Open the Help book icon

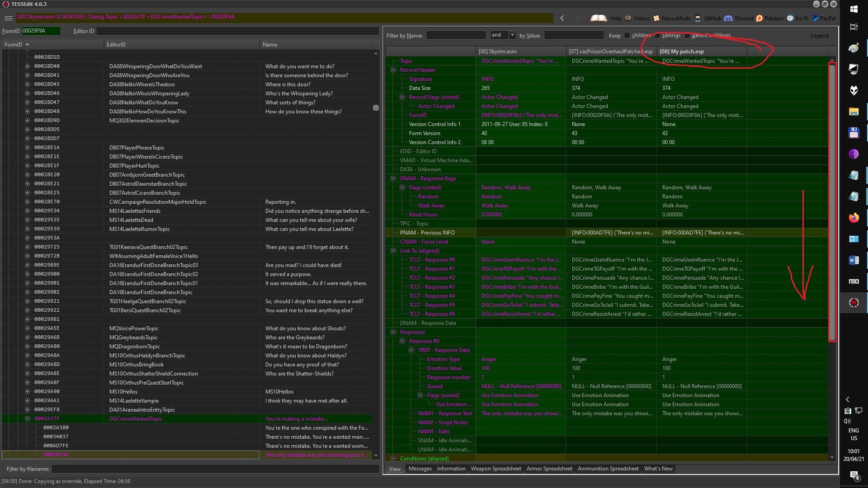click(606, 18)
